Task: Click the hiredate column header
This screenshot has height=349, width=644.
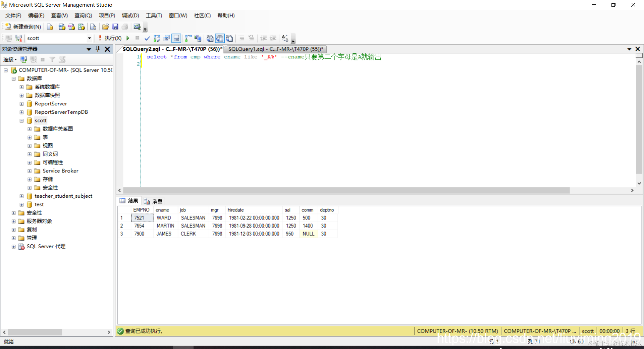Action: 254,210
